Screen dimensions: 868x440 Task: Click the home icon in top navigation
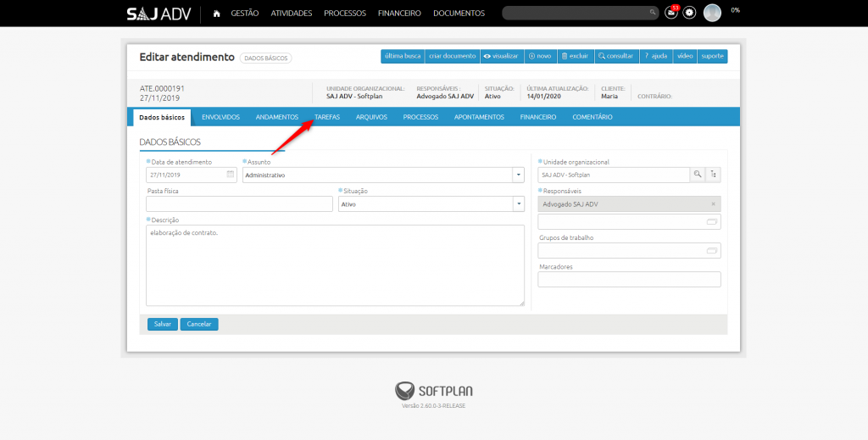[x=217, y=14]
